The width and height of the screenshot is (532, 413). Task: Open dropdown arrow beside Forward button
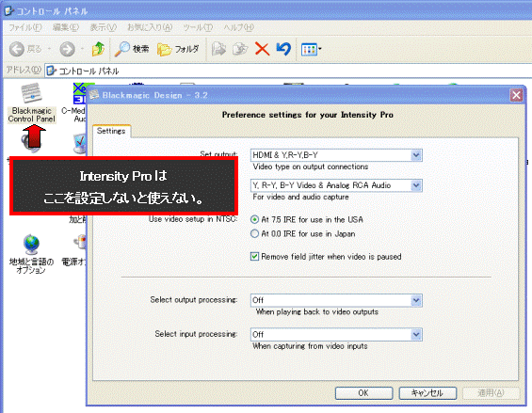click(x=82, y=49)
